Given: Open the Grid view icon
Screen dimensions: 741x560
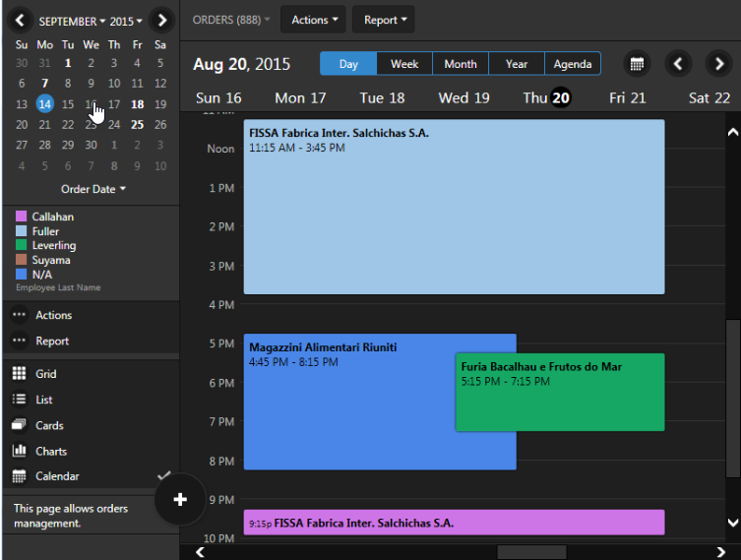Looking at the screenshot, I should pos(19,374).
